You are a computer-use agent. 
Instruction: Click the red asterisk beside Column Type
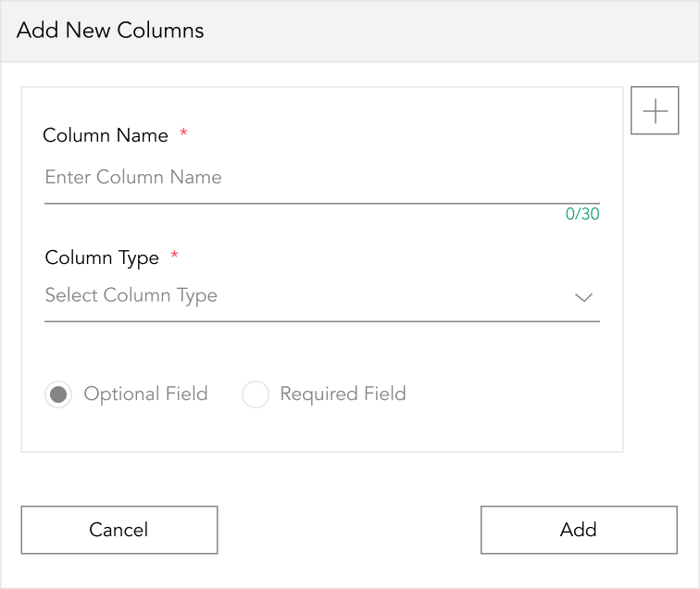point(175,255)
